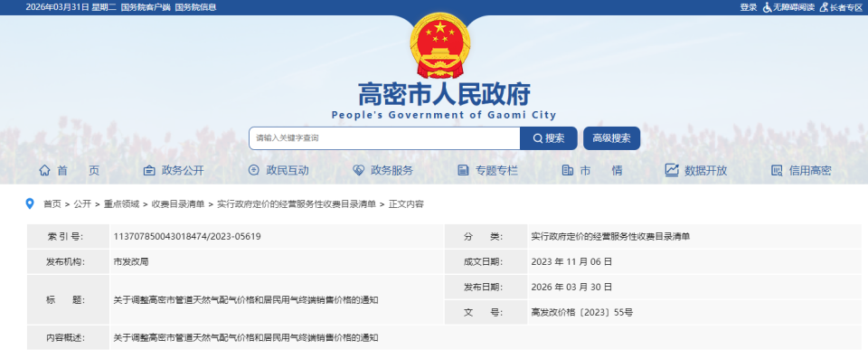Click the briefcase icon beside 政务公开
Image resolution: width=868 pixels, height=359 pixels.
149,171
